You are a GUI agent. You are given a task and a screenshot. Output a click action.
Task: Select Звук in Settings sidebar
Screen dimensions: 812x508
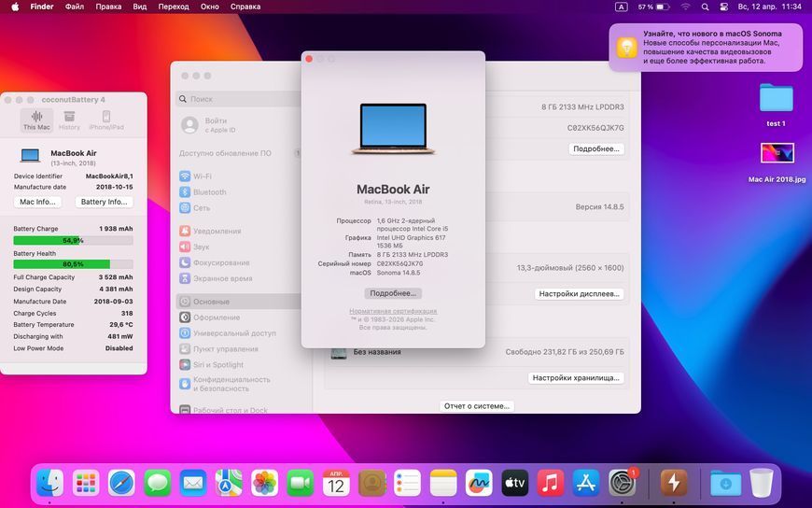[x=238, y=247]
